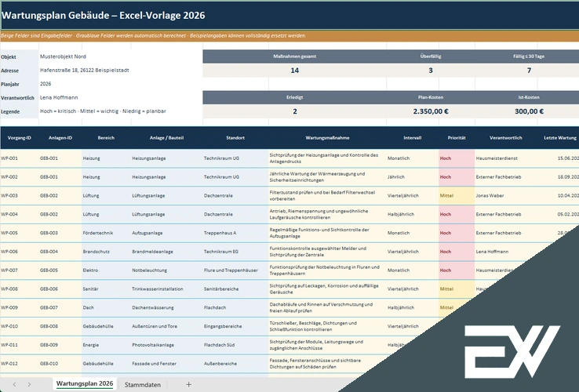Go to next sheet arrow
Image resolution: width=579 pixels, height=392 pixels.
pos(29,384)
